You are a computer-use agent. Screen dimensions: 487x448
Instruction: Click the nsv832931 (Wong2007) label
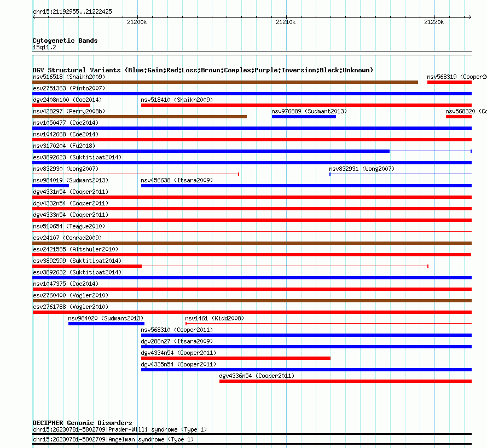click(x=362, y=169)
